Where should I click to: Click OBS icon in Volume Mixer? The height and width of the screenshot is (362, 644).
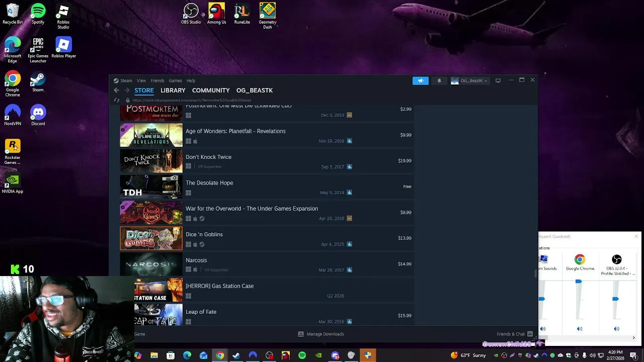pyautogui.click(x=617, y=259)
